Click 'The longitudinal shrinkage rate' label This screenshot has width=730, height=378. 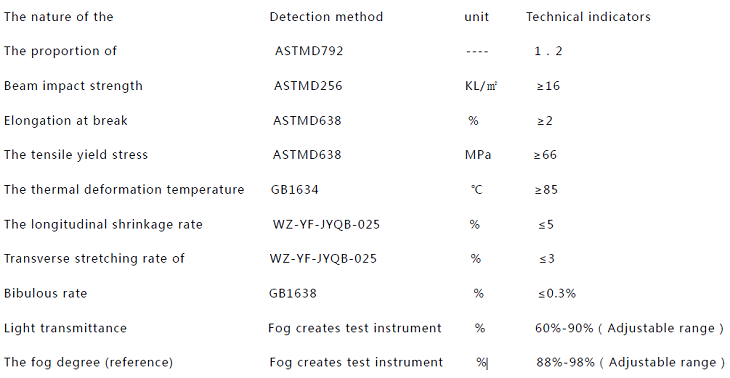pos(103,224)
